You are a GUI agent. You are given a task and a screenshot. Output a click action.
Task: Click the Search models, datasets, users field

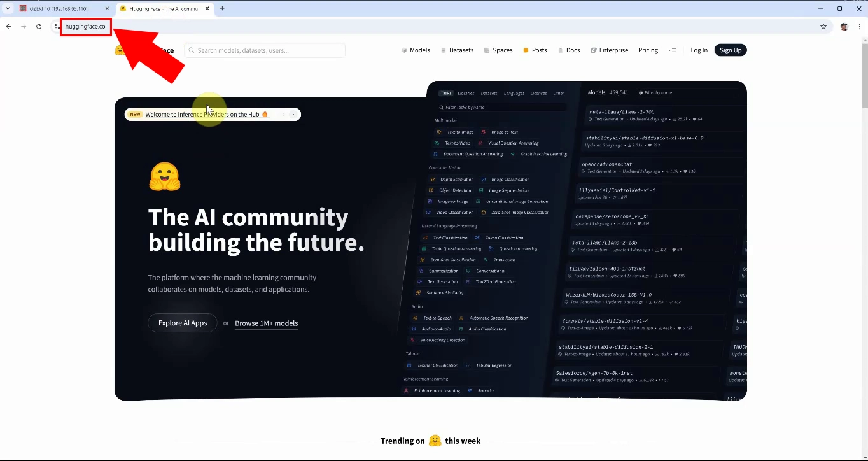click(265, 50)
